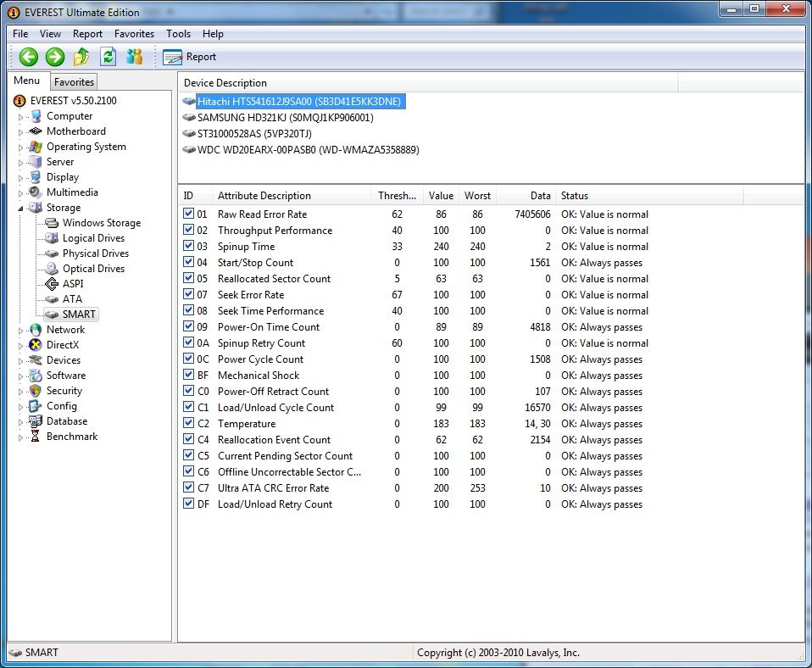Expand the Devices tree node
Image resolution: width=812 pixels, height=668 pixels.
click(20, 361)
